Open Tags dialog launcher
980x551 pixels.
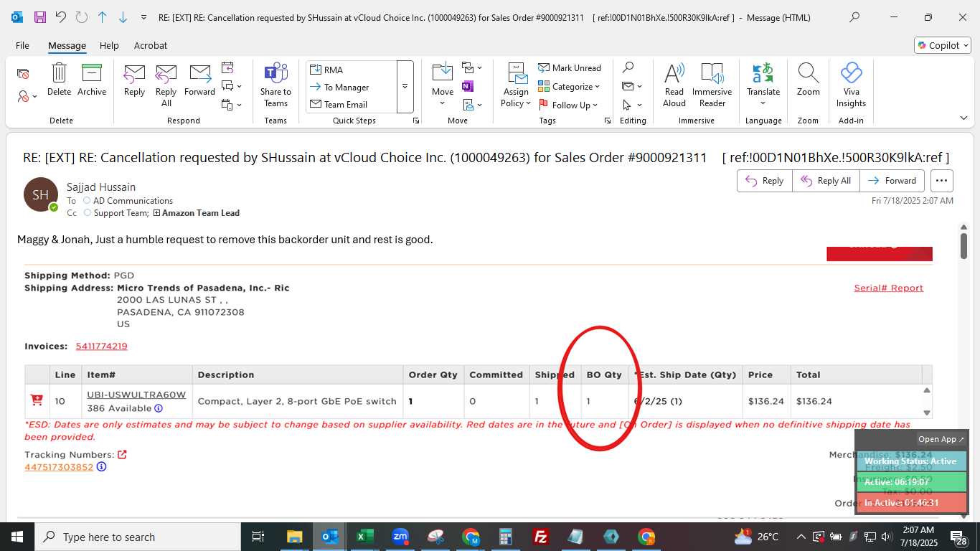607,121
